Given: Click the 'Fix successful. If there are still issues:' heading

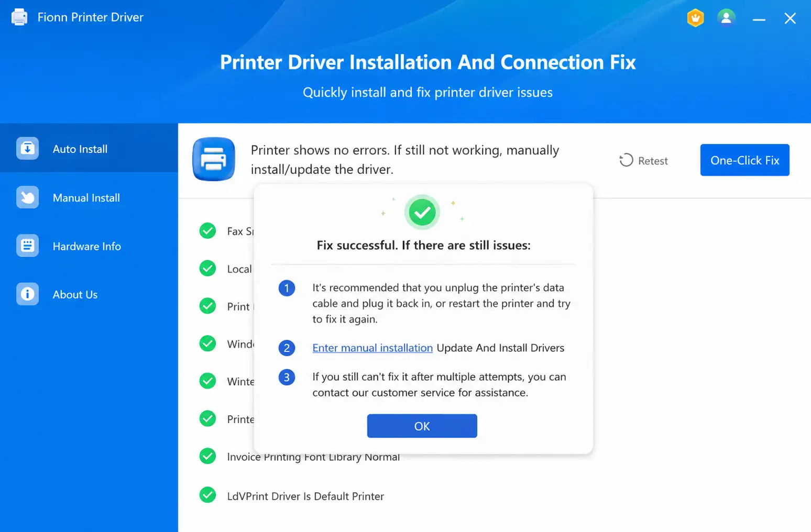Looking at the screenshot, I should point(423,246).
